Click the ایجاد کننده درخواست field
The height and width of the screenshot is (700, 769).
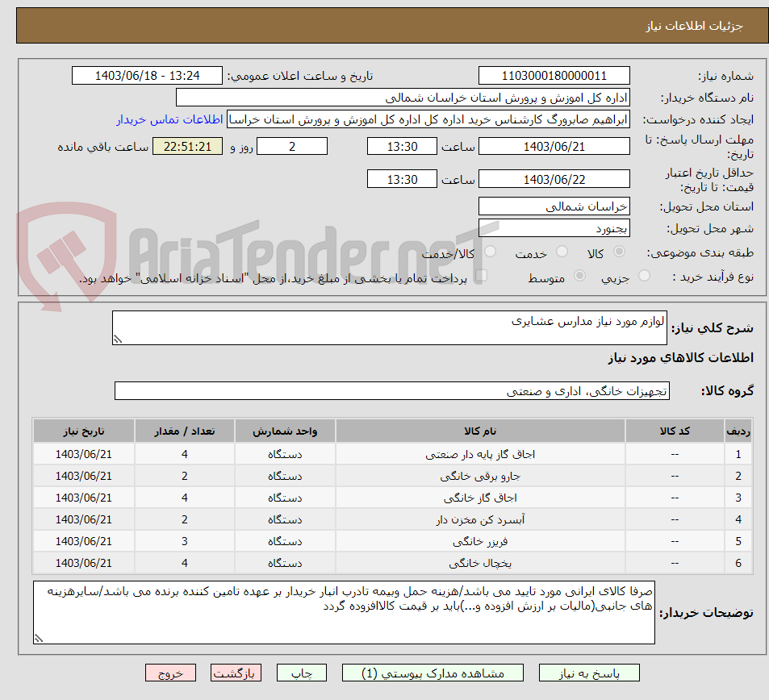428,119
